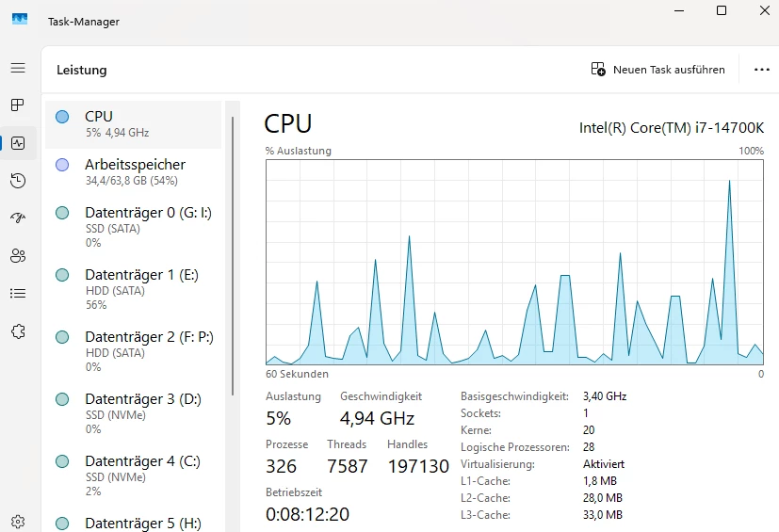
Task: Click the Basisgeschwindigkeit value '3,40 GHz'
Action: click(x=605, y=396)
